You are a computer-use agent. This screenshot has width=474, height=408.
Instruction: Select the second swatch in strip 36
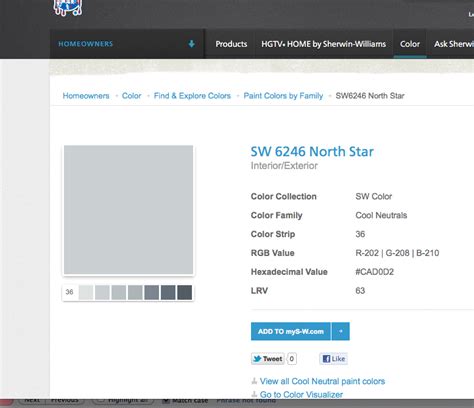(x=102, y=292)
